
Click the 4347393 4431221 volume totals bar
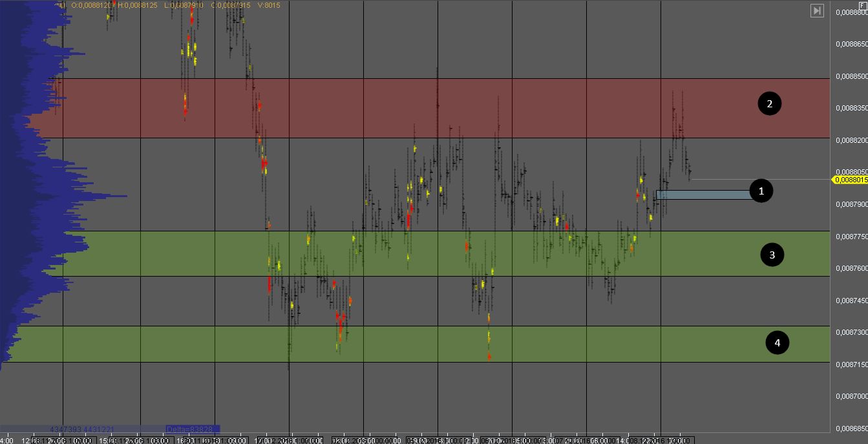pyautogui.click(x=82, y=429)
